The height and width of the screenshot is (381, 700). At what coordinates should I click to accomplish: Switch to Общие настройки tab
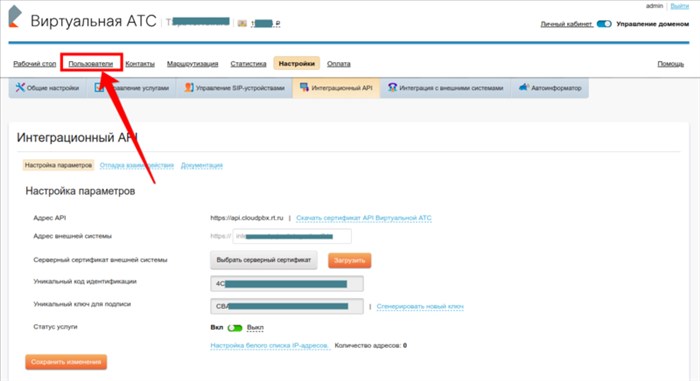[x=48, y=88]
